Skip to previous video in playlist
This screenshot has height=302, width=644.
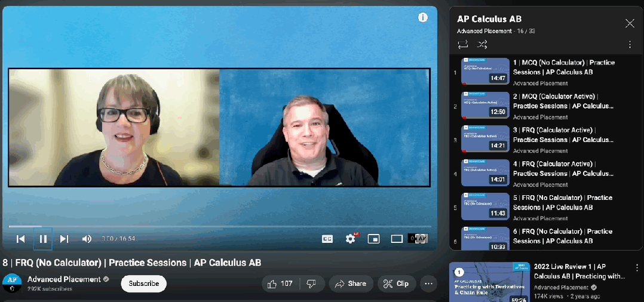coord(20,239)
